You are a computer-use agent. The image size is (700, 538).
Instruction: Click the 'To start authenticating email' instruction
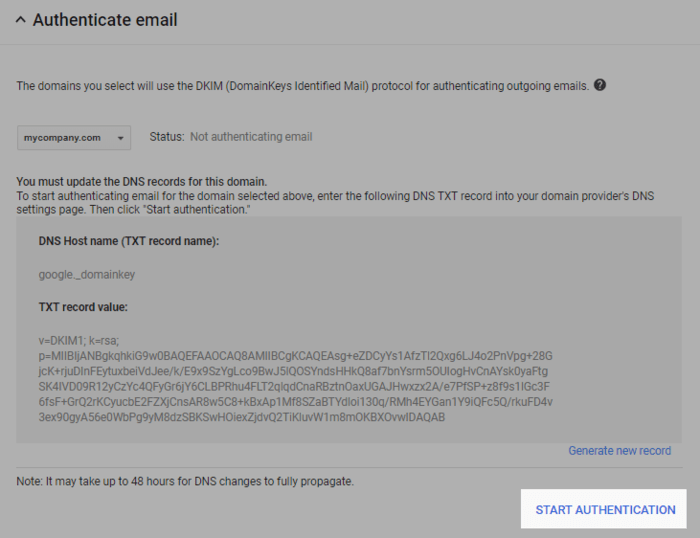pos(334,196)
